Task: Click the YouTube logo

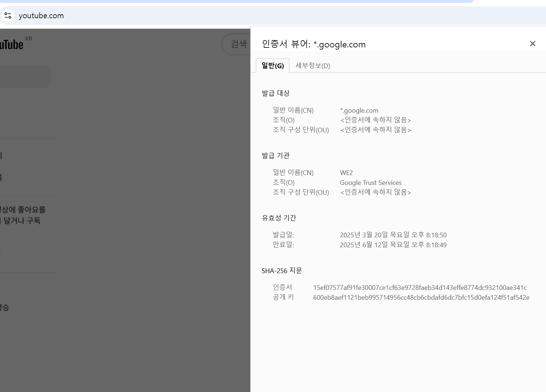Action: [11, 44]
